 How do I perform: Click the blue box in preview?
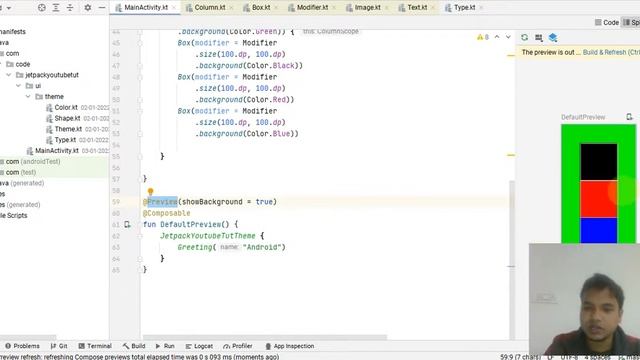(x=599, y=230)
